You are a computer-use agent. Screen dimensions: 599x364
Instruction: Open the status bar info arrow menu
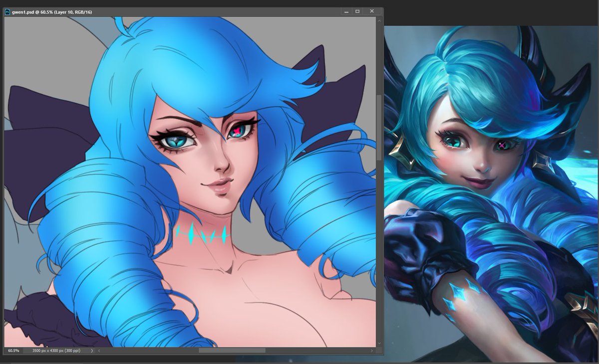[92, 351]
